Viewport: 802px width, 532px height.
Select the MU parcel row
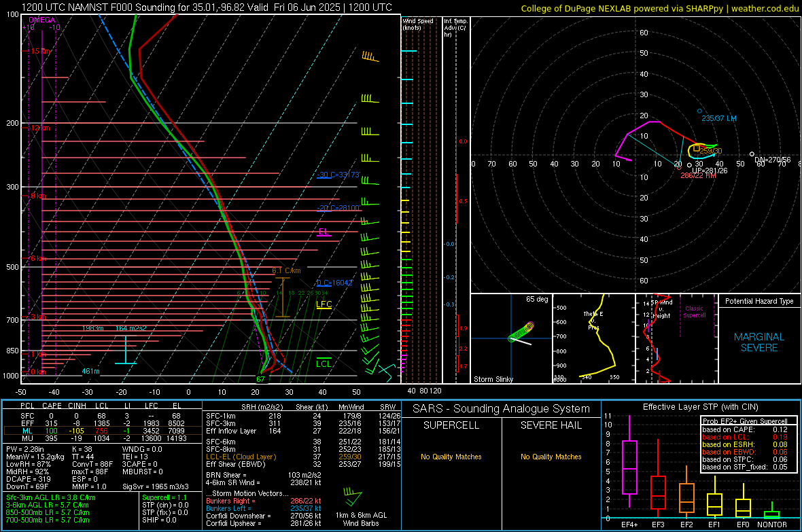[101, 438]
